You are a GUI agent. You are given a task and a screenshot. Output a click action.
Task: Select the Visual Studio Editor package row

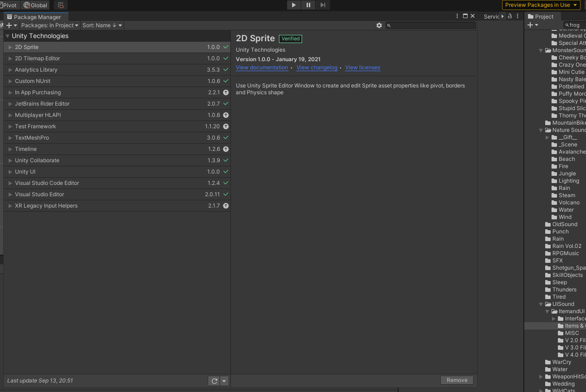(117, 194)
